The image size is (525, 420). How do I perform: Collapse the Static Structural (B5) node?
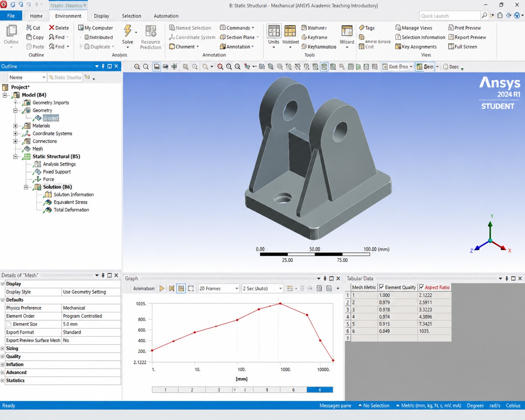[x=15, y=156]
